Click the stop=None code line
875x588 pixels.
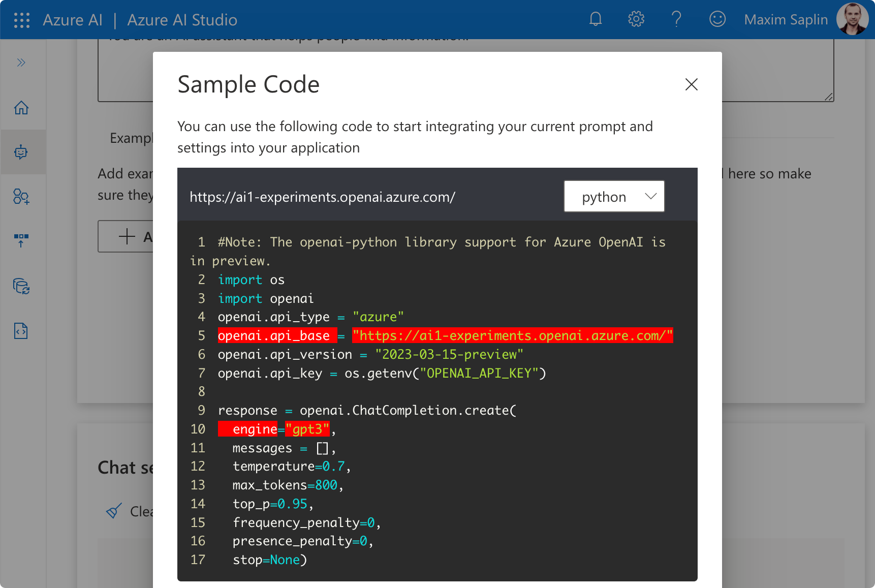(x=270, y=560)
